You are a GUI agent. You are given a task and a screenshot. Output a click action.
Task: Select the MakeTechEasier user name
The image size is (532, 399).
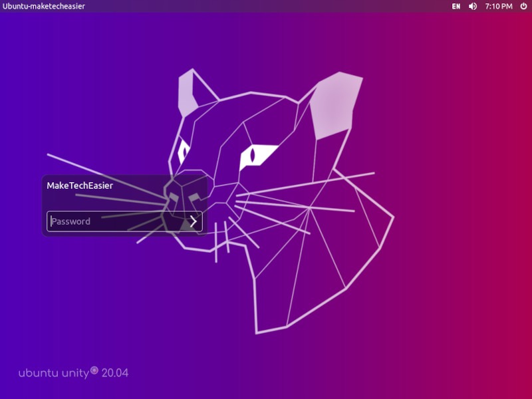pyautogui.click(x=79, y=186)
